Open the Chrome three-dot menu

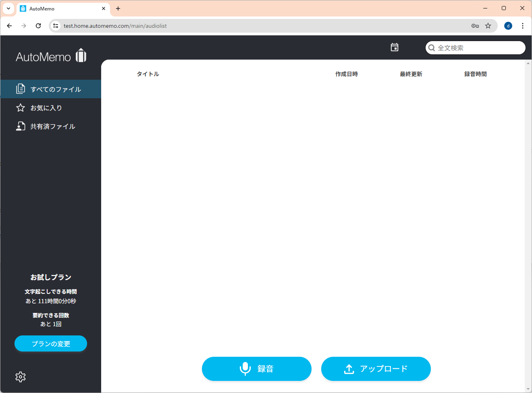click(523, 26)
